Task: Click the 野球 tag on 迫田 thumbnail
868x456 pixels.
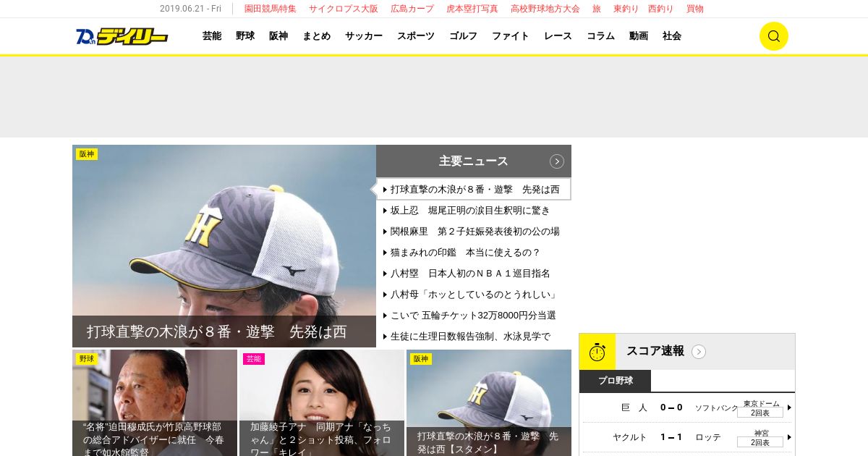Action: [87, 359]
